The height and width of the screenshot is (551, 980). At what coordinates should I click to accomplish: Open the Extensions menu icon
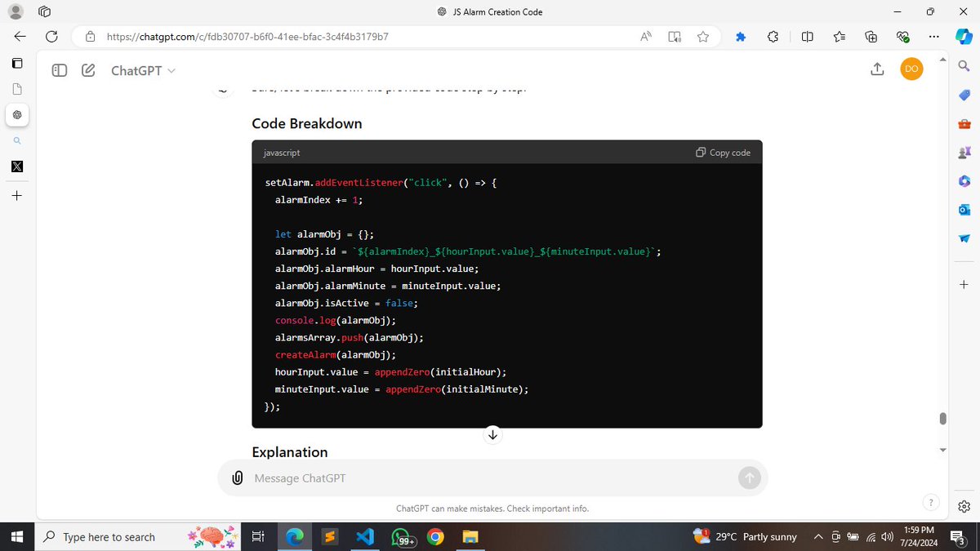[773, 37]
